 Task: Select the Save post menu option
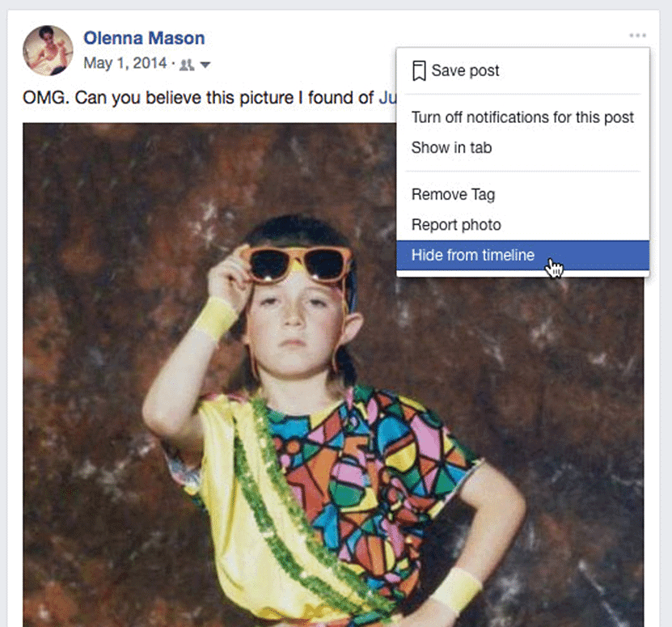(465, 70)
